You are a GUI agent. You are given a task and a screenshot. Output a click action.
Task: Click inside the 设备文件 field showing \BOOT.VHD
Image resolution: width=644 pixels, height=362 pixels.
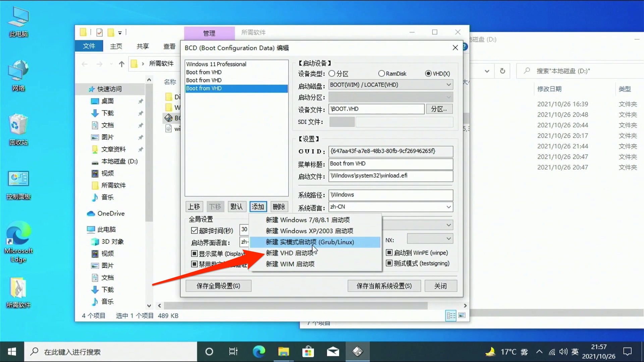[376, 109]
